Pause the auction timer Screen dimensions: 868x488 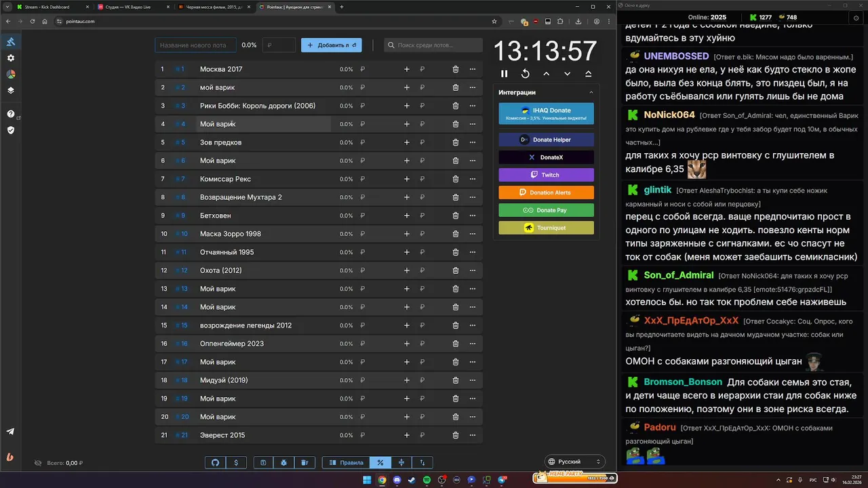[x=504, y=74]
